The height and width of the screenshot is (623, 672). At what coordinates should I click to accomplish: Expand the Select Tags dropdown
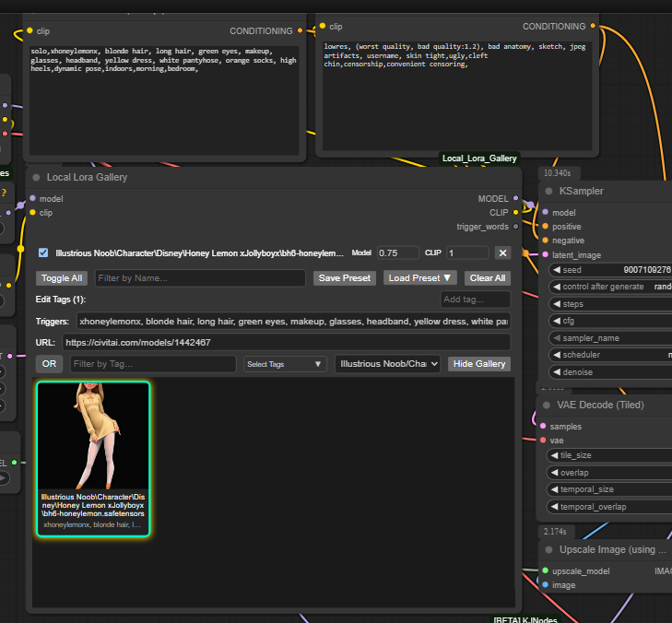pos(285,364)
